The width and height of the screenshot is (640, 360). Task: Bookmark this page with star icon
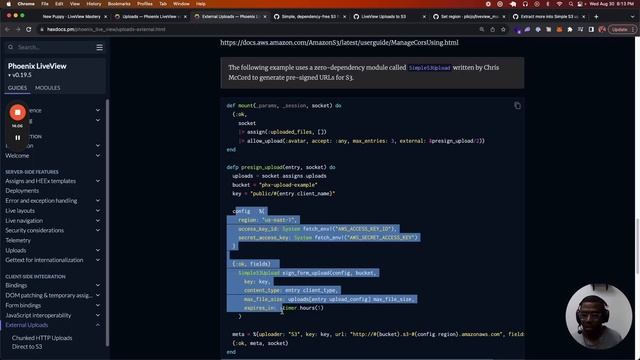pyautogui.click(x=503, y=29)
